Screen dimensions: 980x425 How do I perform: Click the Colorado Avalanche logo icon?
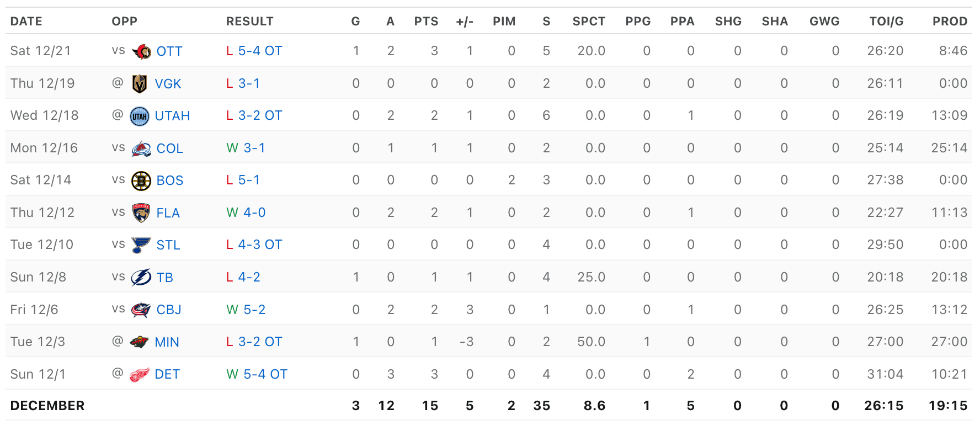click(141, 148)
